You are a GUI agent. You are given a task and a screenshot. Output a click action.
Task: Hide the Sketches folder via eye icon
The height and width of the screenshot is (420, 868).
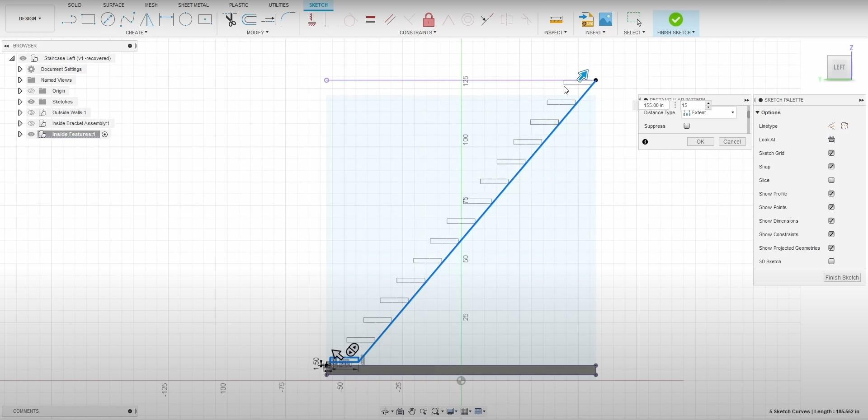tap(31, 102)
